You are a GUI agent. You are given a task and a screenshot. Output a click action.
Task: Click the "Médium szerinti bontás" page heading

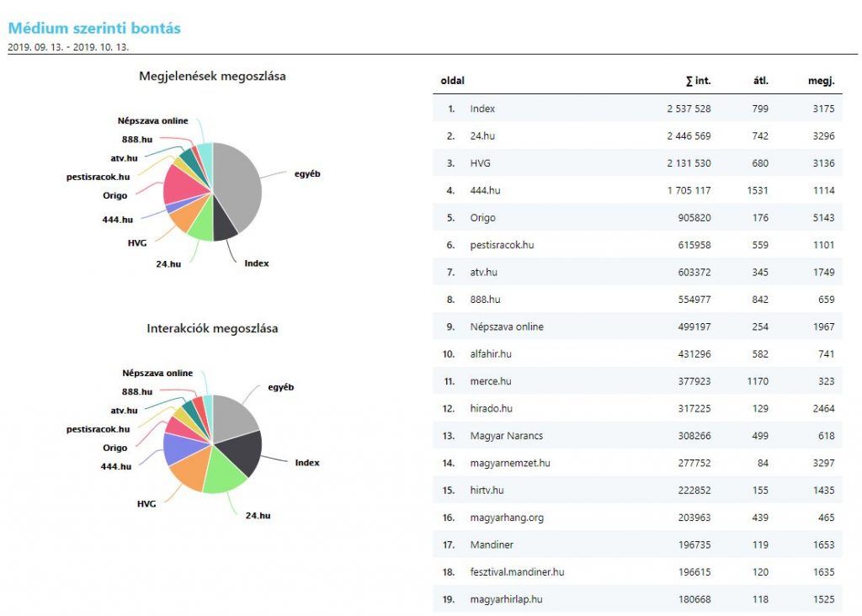(94, 28)
